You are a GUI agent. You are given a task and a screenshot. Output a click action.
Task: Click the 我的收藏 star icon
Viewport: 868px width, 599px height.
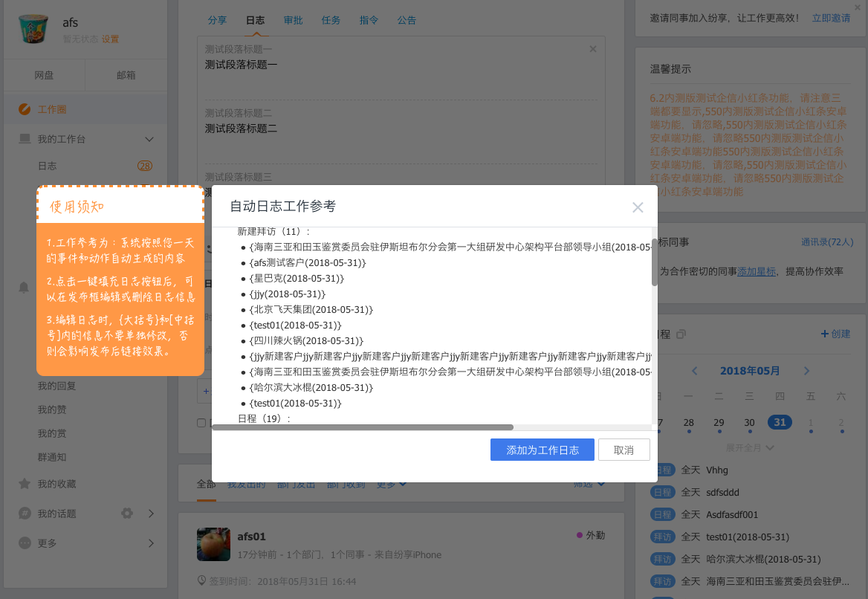25,484
